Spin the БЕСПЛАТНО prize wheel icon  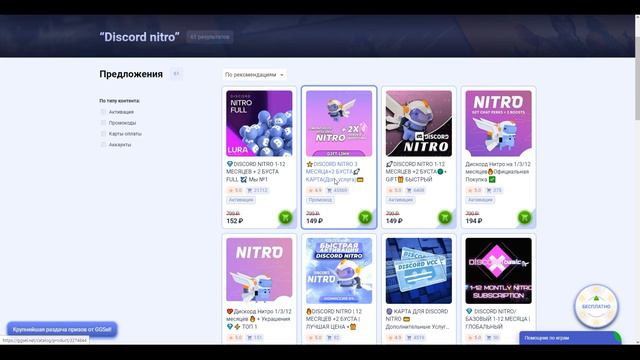tap(596, 306)
